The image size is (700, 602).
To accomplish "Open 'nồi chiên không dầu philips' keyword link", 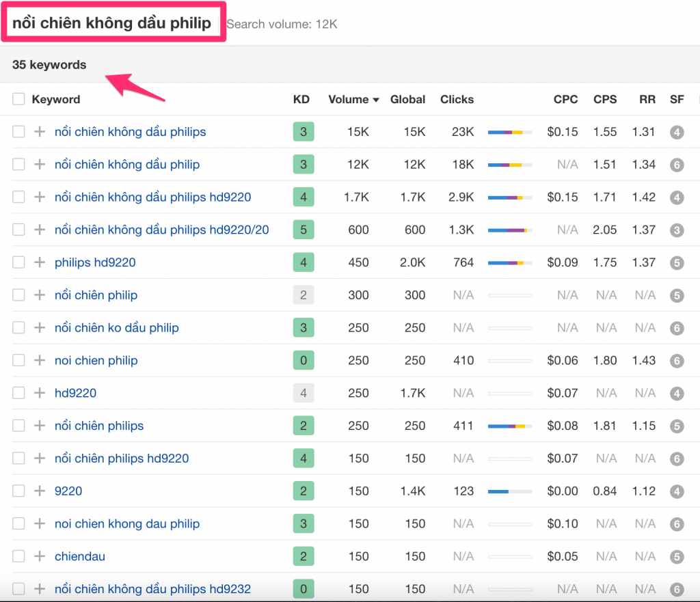I will tap(131, 132).
